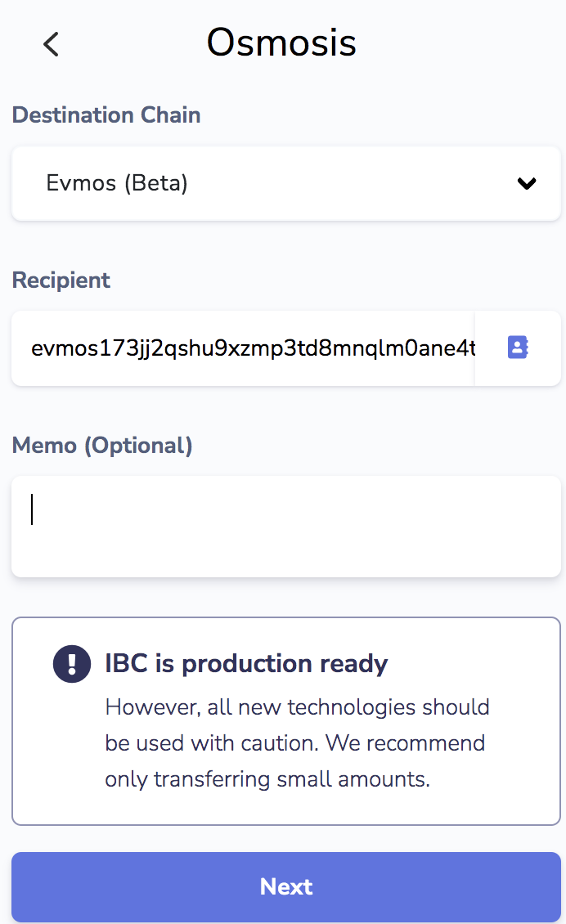Click the Recipient address input field
The image size is (566, 924).
[x=245, y=348]
